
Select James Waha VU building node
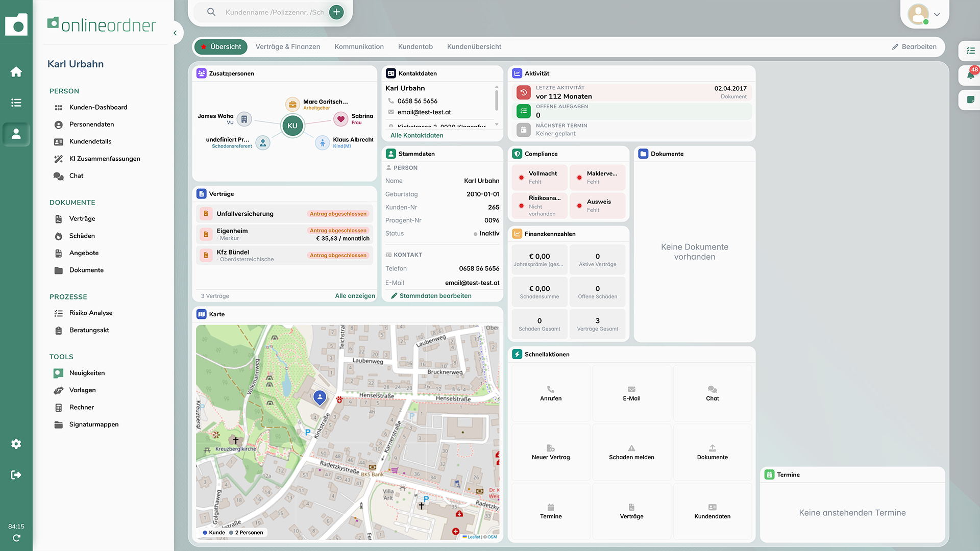[244, 119]
